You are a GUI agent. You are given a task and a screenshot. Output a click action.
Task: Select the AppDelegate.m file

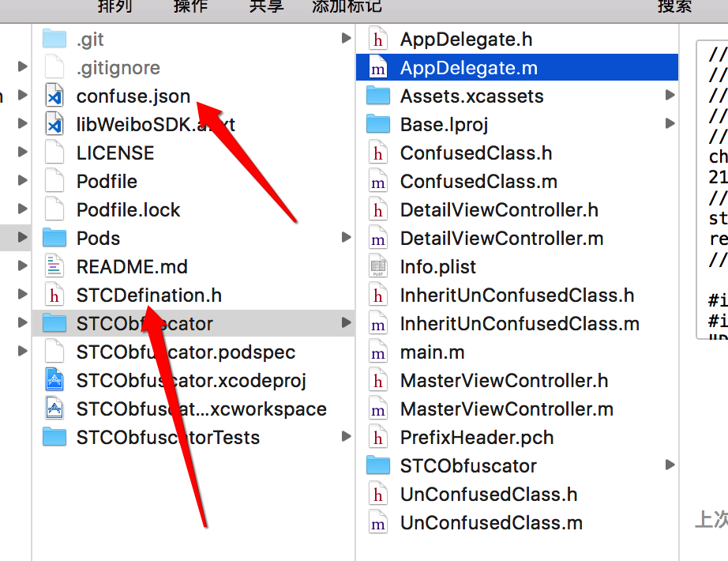(468, 68)
